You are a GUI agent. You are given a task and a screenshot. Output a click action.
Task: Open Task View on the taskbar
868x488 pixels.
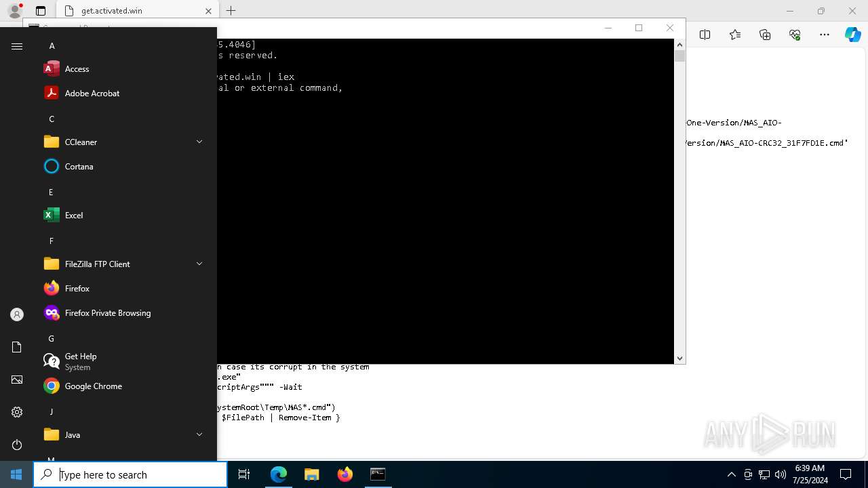[244, 474]
